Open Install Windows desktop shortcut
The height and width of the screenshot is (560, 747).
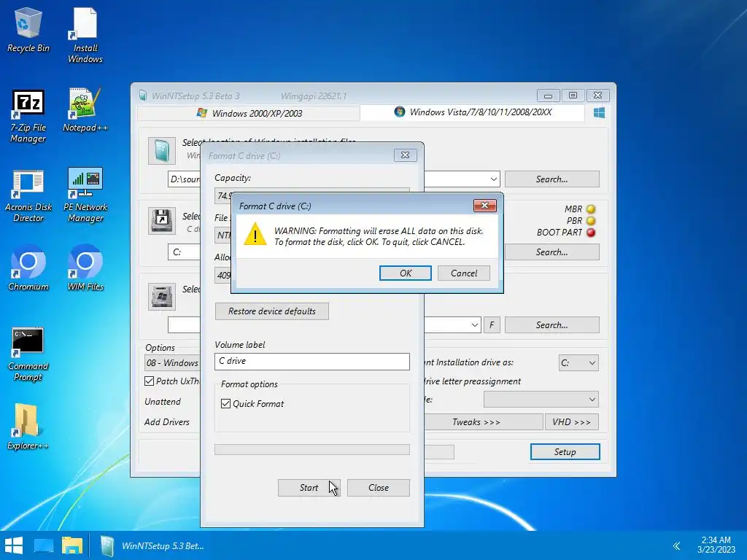[x=85, y=35]
